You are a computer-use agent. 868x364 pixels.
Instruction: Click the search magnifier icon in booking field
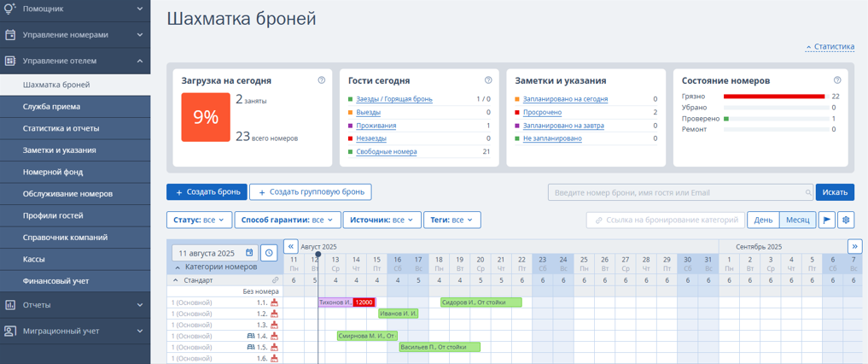[808, 193]
